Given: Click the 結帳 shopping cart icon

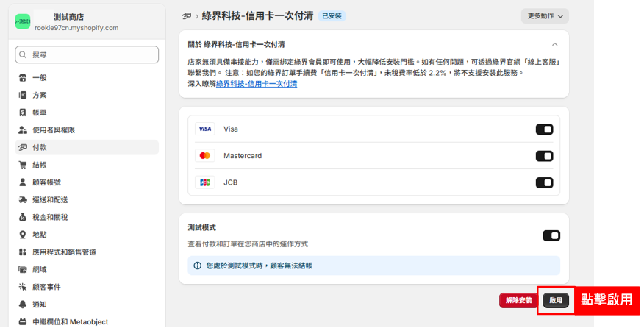Looking at the screenshot, I should click(x=23, y=165).
